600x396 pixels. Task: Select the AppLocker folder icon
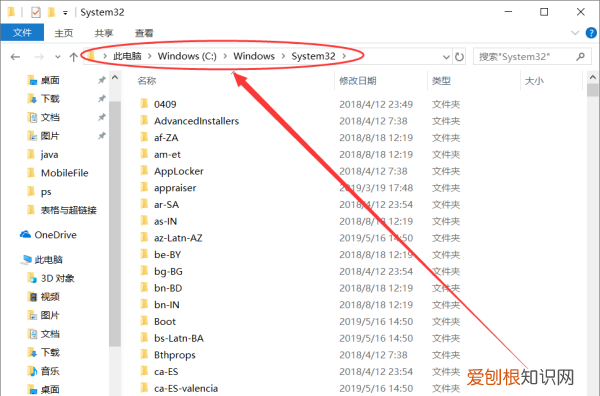(x=144, y=171)
